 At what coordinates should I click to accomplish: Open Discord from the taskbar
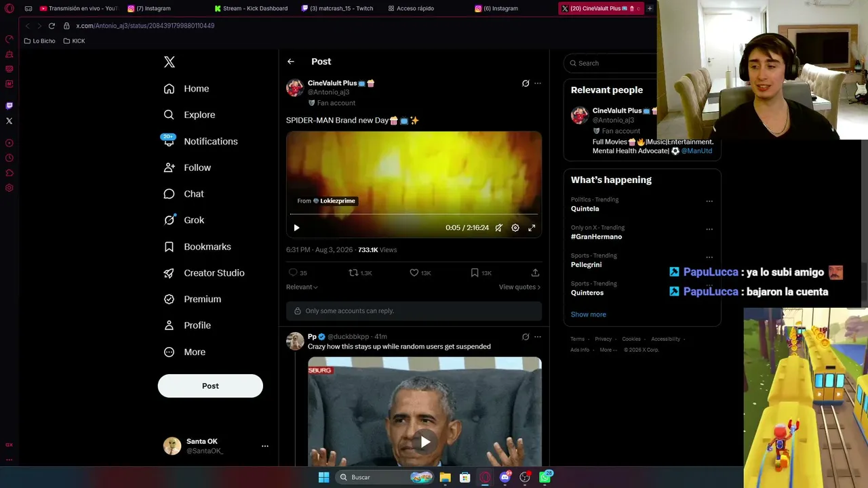tap(505, 477)
